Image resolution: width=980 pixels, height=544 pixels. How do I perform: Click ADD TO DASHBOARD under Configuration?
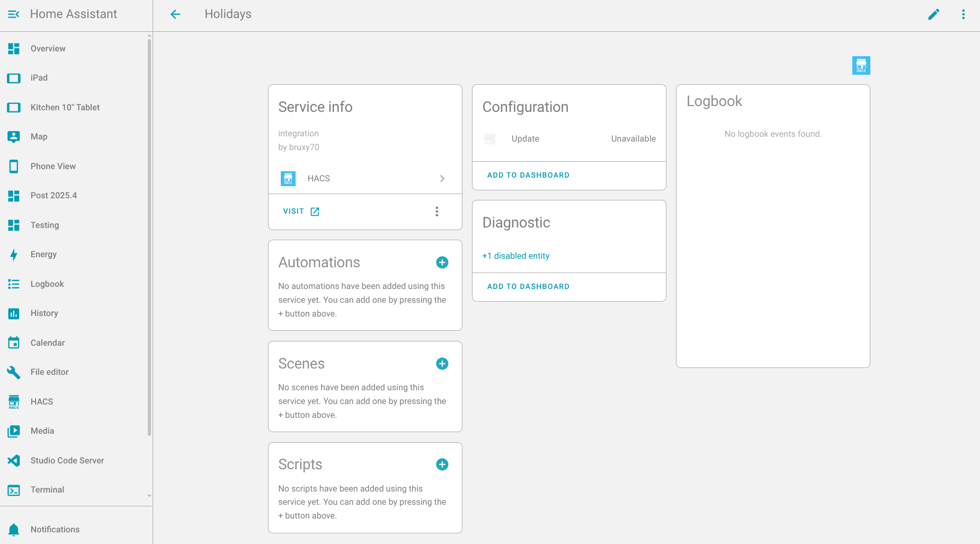pyautogui.click(x=528, y=176)
